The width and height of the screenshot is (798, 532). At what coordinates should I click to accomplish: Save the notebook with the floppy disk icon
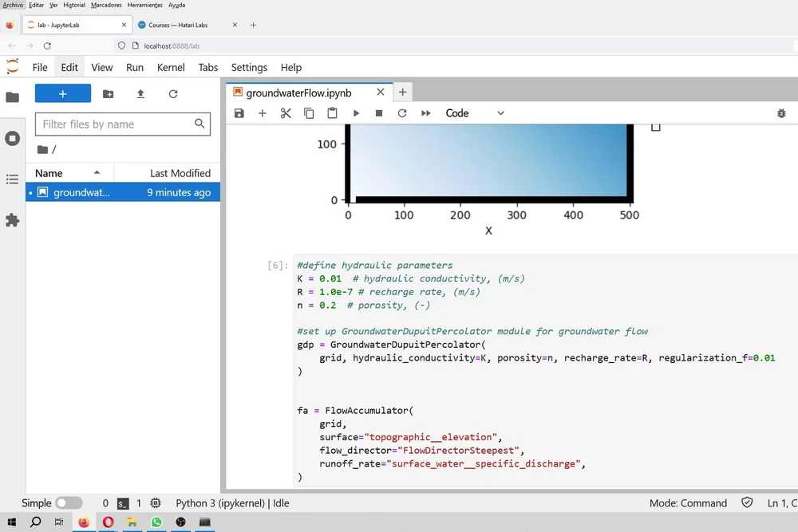(239, 113)
